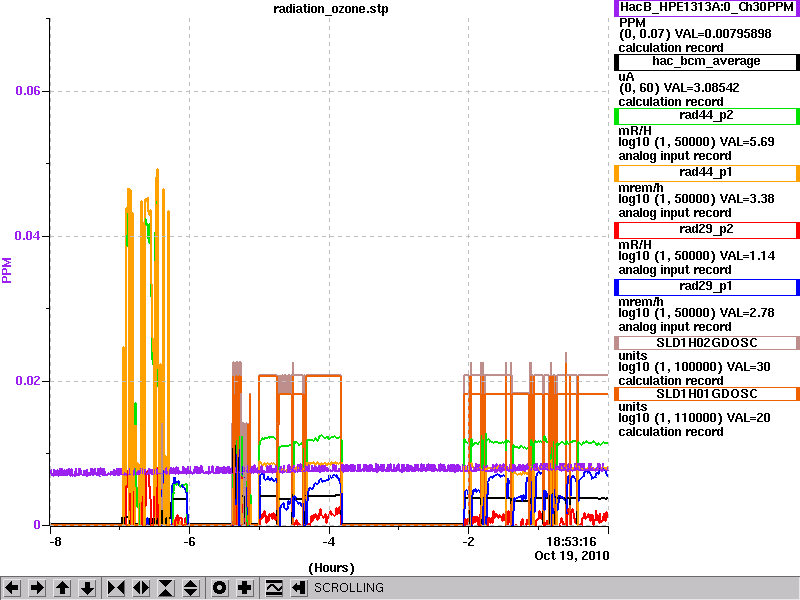Click the horizontal expand (outward triangles) icon
Screen dimensions: 800x600
tap(141, 588)
